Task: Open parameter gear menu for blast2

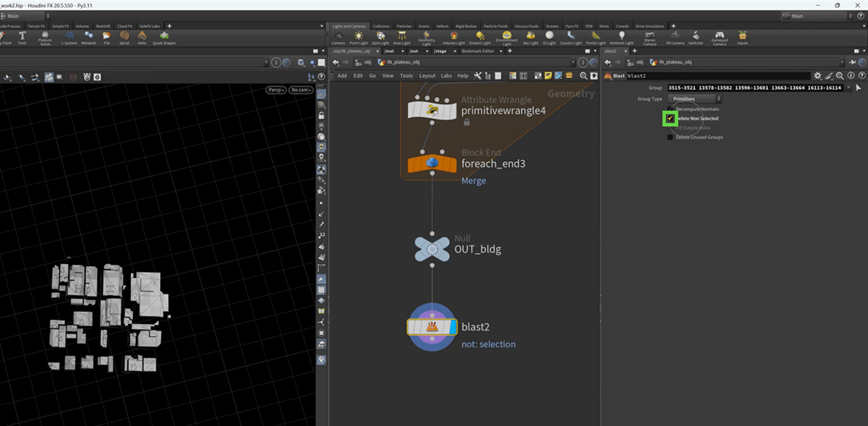Action: pos(817,75)
